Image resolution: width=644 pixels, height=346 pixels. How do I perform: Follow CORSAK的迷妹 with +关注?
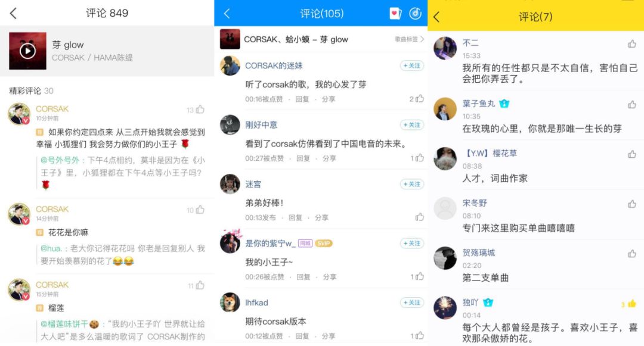point(411,66)
